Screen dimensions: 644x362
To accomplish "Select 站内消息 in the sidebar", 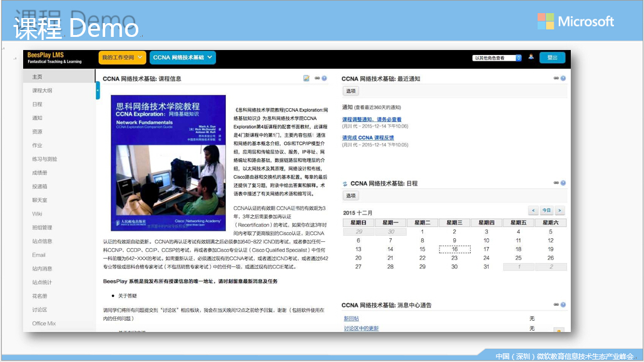I will coord(43,268).
